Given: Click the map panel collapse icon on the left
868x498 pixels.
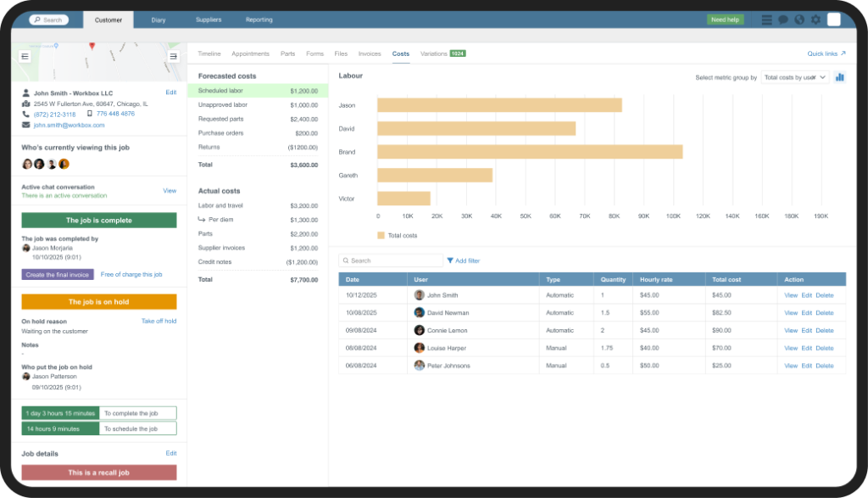Looking at the screenshot, I should pyautogui.click(x=26, y=56).
